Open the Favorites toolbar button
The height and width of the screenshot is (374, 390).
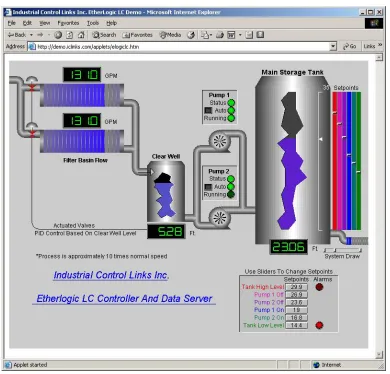[137, 35]
